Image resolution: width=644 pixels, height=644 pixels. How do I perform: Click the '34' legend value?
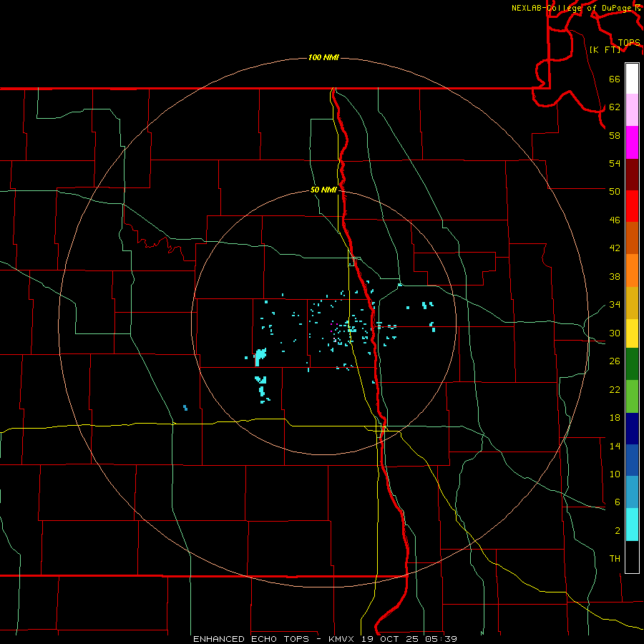coord(615,304)
